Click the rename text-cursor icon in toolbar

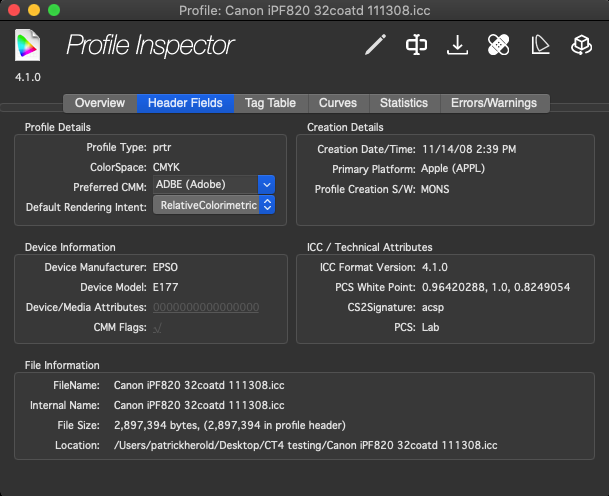[417, 45]
